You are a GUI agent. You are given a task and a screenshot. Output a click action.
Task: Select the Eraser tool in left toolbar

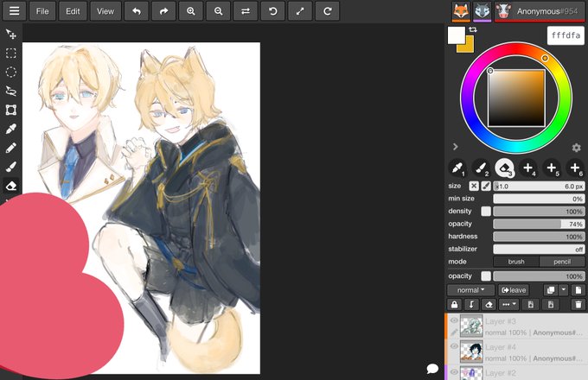tap(11, 186)
